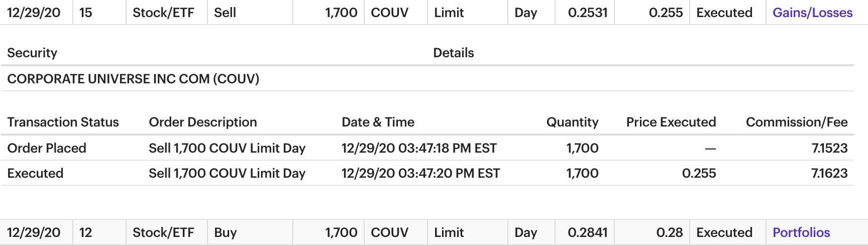Click the 03:47:18 PM EST timestamp

[419, 148]
